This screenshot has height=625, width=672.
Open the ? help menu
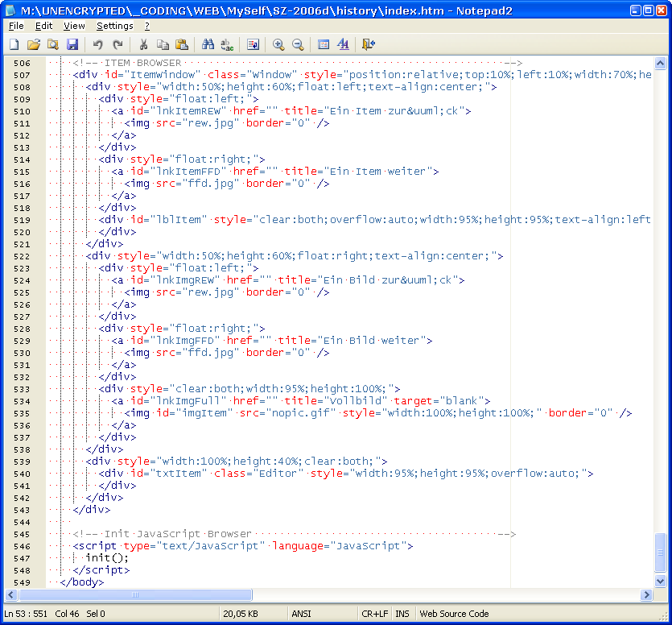point(147,26)
